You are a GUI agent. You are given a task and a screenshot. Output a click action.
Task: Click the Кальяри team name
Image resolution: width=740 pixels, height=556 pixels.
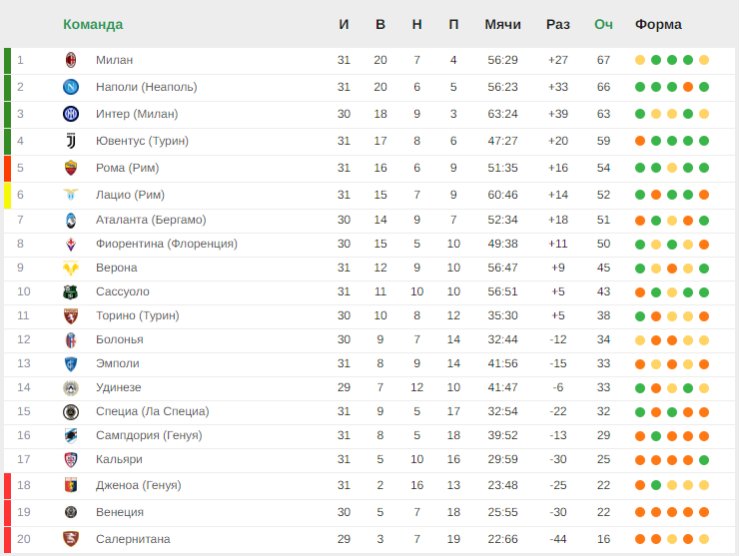pyautogui.click(x=119, y=459)
